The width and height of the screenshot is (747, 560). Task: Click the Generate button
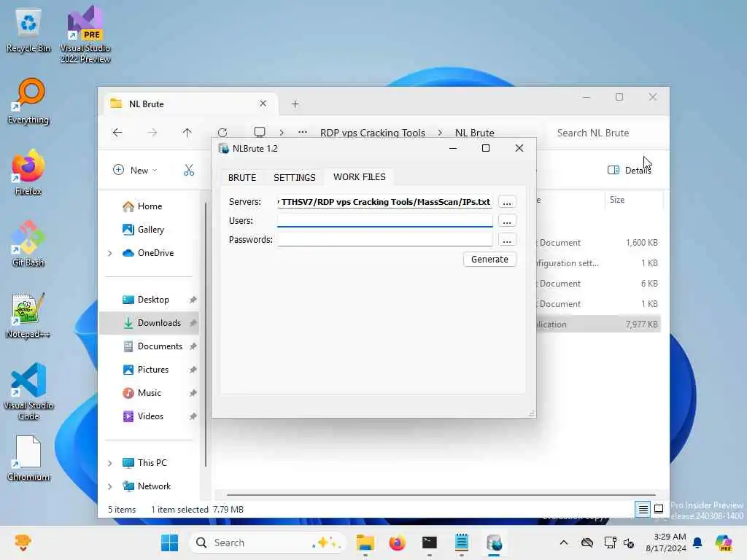coord(489,259)
